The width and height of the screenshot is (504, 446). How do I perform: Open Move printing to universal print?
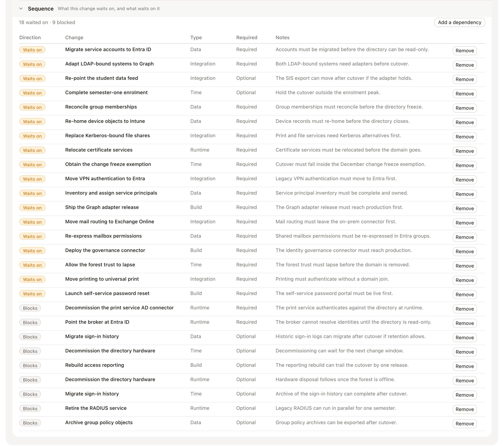tap(102, 279)
